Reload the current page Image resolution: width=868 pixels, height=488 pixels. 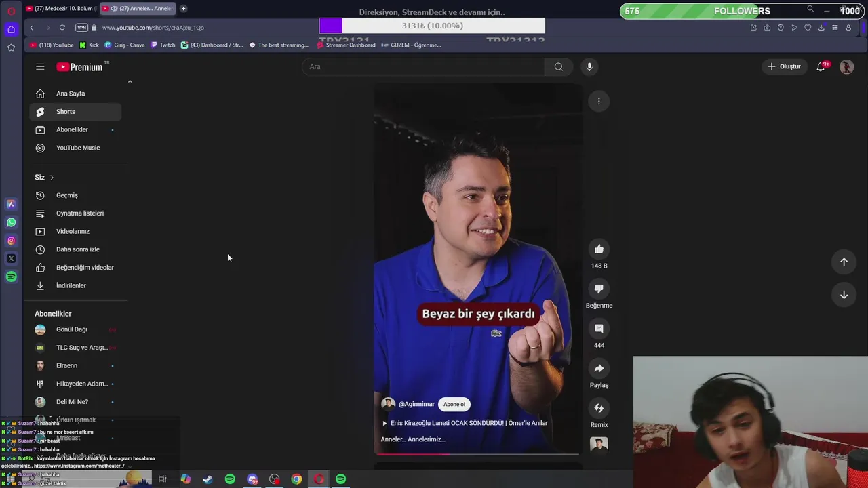(x=62, y=28)
